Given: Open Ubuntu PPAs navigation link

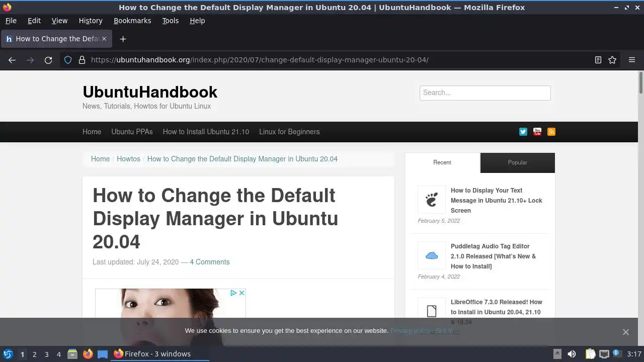Looking at the screenshot, I should click(x=132, y=132).
